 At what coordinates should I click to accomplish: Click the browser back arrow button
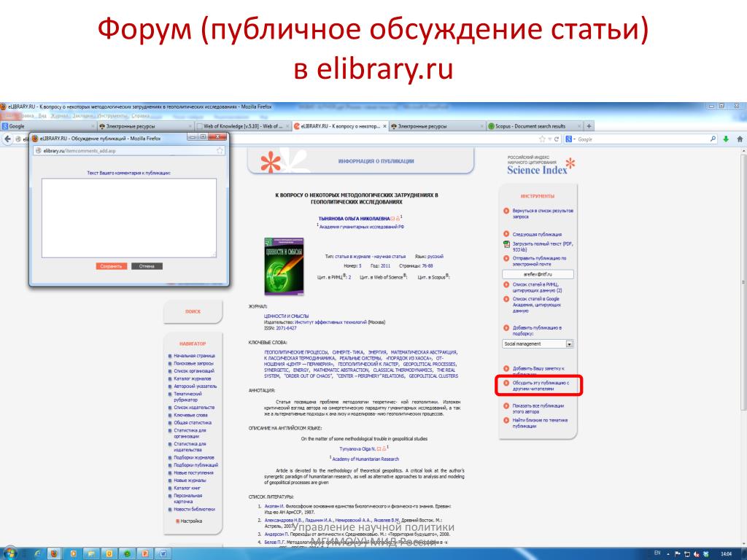tap(7, 139)
